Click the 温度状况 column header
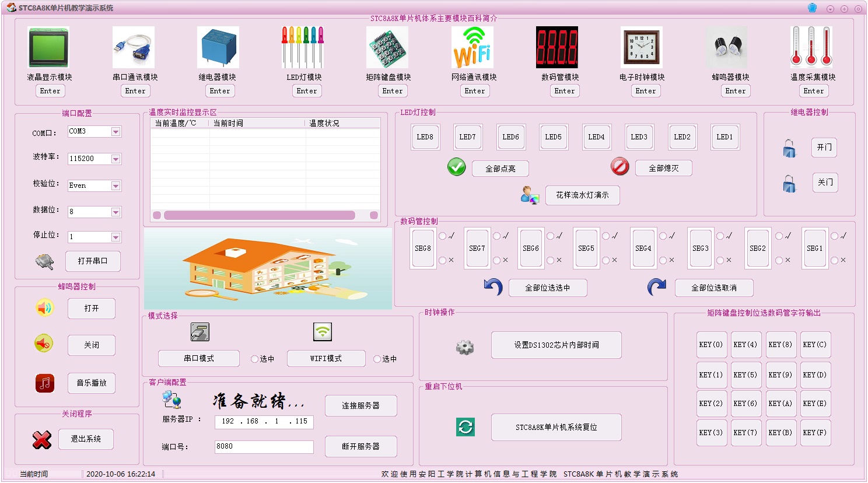The width and height of the screenshot is (868, 483). [x=343, y=123]
